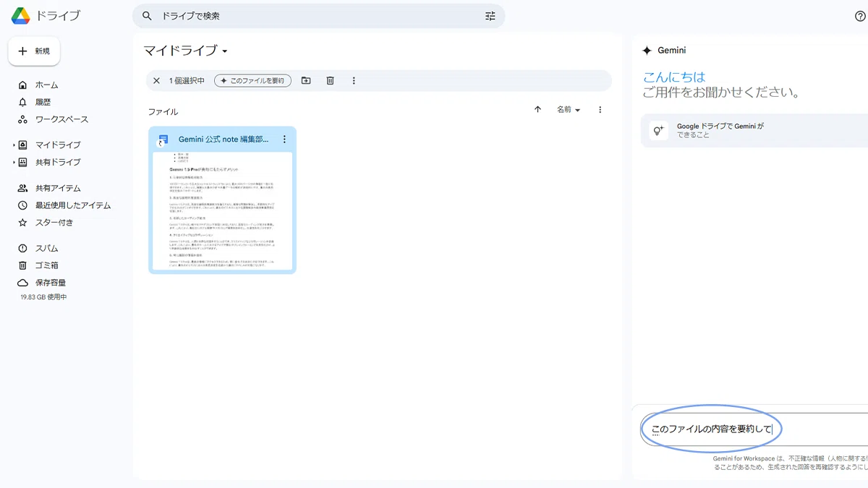Click the move to folder icon
The height and width of the screenshot is (488, 868).
[306, 80]
